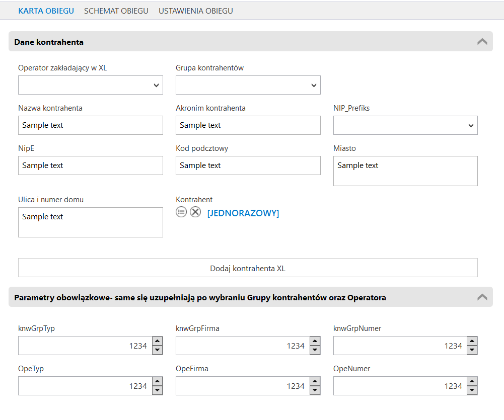Focus the Ulica i numer domu text area
This screenshot has width=504, height=420.
(x=91, y=222)
